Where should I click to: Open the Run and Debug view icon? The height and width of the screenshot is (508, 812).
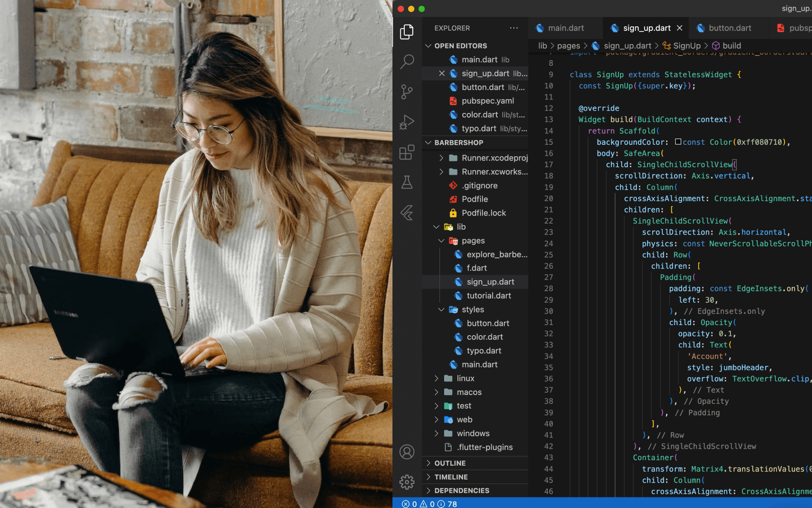(x=407, y=122)
